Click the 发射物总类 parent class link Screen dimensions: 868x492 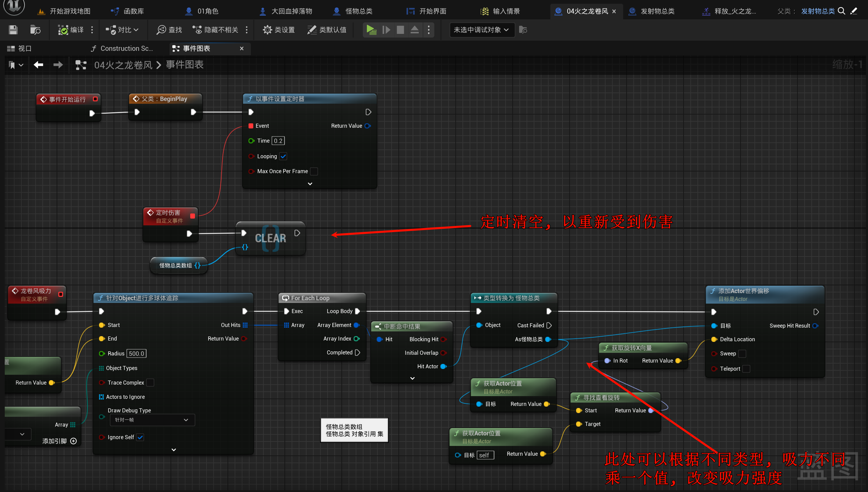tap(817, 11)
